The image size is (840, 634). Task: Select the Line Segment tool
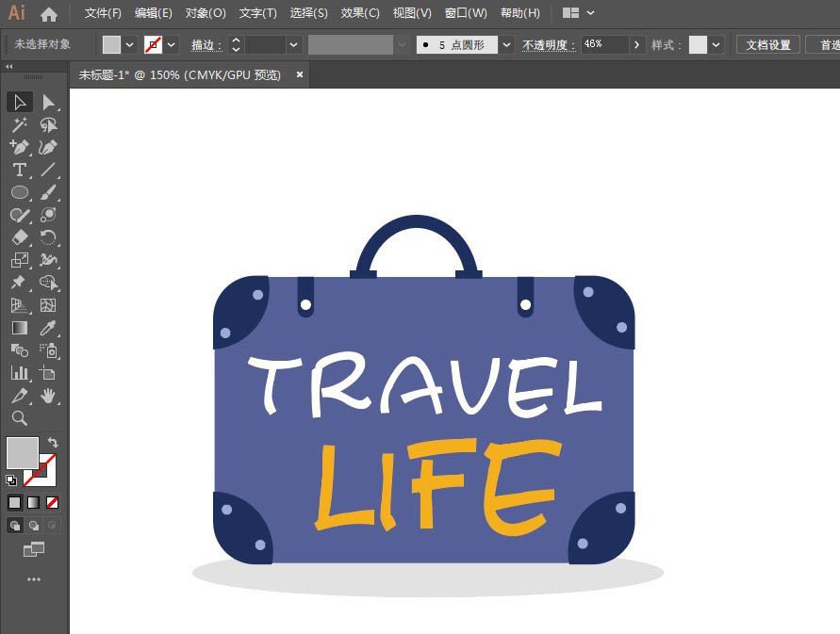[48, 170]
